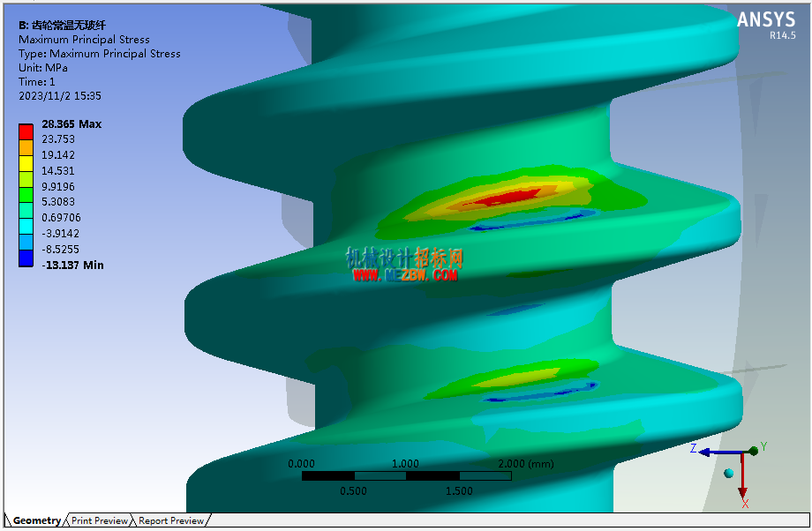
Task: Open the Print Preview tab
Action: click(x=100, y=520)
